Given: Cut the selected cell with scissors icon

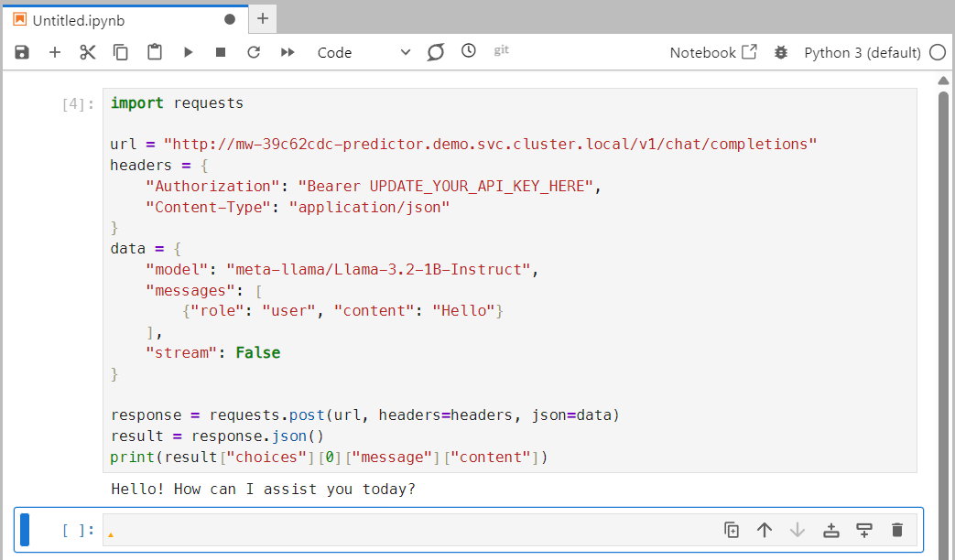Looking at the screenshot, I should click(x=87, y=52).
